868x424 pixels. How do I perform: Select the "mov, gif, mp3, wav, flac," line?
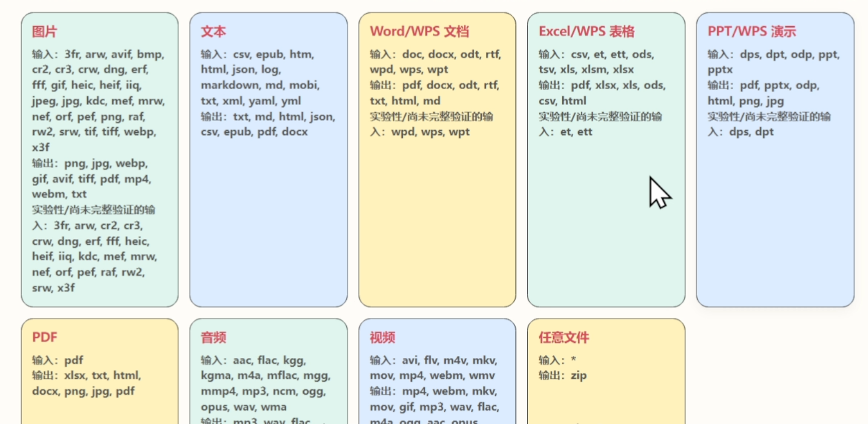coord(435,407)
